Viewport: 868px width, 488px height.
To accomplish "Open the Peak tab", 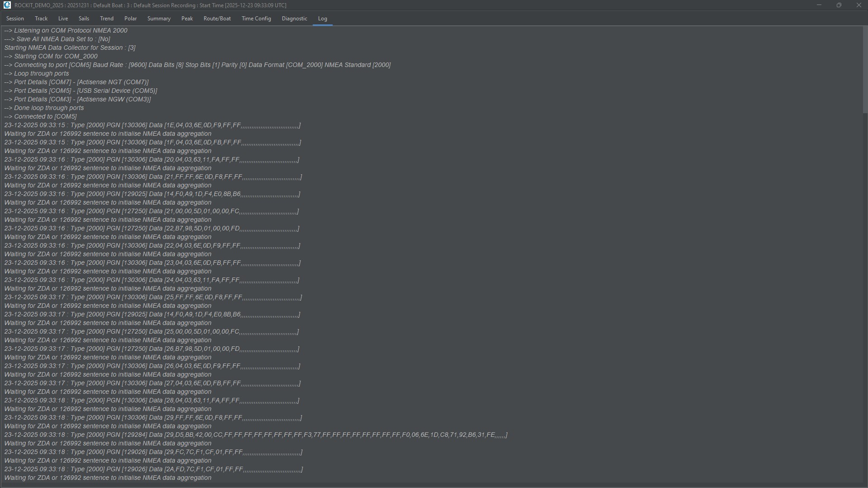I will coord(187,19).
